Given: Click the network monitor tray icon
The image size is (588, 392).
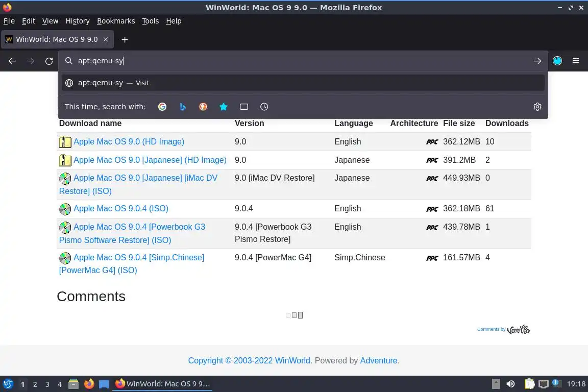Looking at the screenshot, I should tap(544, 384).
